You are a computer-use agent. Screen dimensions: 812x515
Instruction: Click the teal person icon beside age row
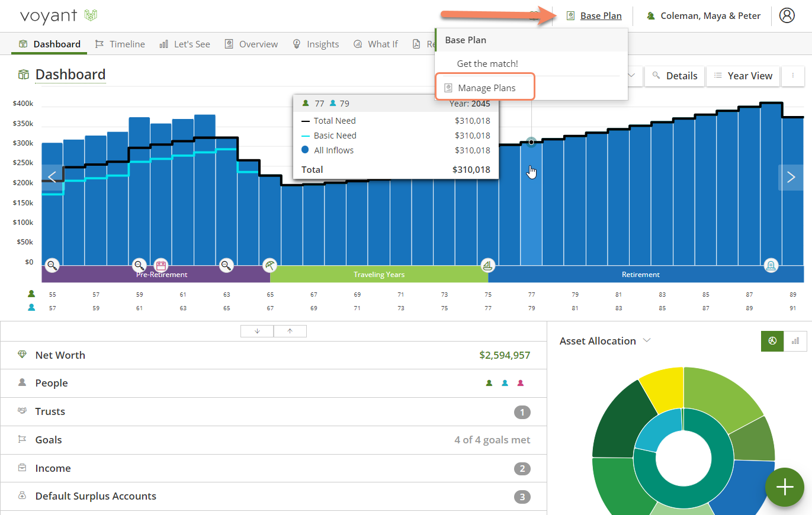tap(31, 307)
